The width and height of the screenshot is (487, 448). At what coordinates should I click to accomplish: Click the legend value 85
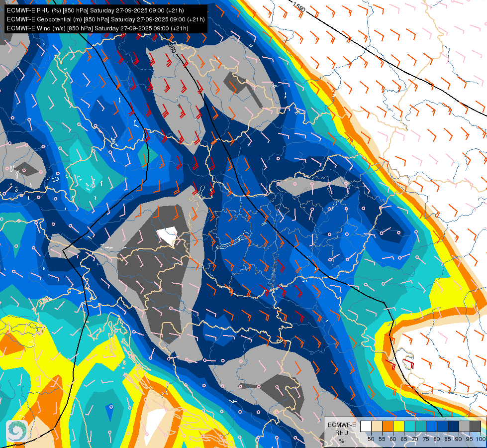coord(448,440)
